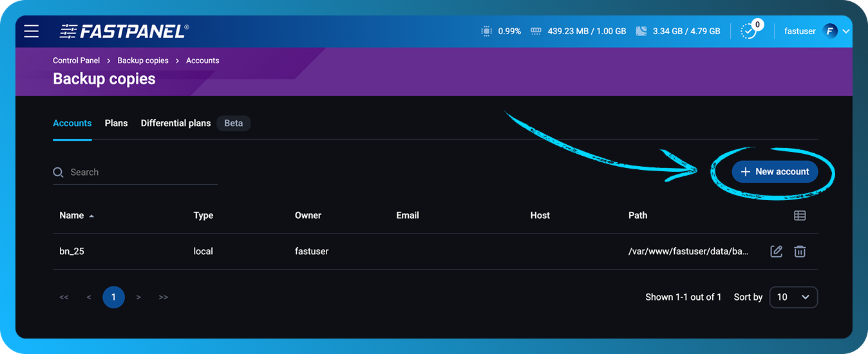The image size is (868, 354).
Task: Edit the bn_25 backup account
Action: click(x=777, y=251)
